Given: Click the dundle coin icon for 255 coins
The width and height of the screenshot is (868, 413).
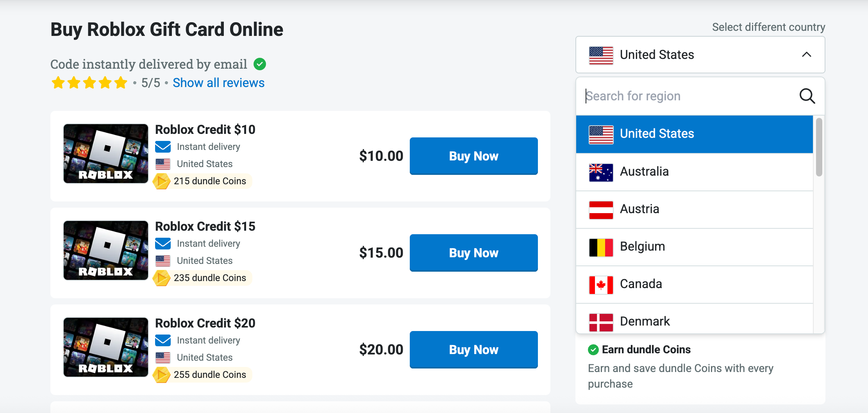Looking at the screenshot, I should click(x=161, y=375).
